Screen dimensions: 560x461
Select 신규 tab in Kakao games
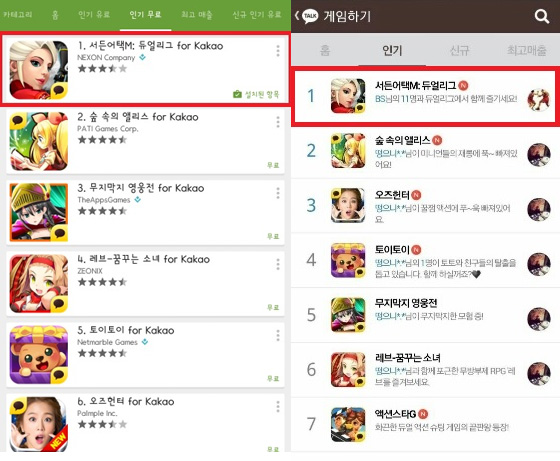click(459, 50)
